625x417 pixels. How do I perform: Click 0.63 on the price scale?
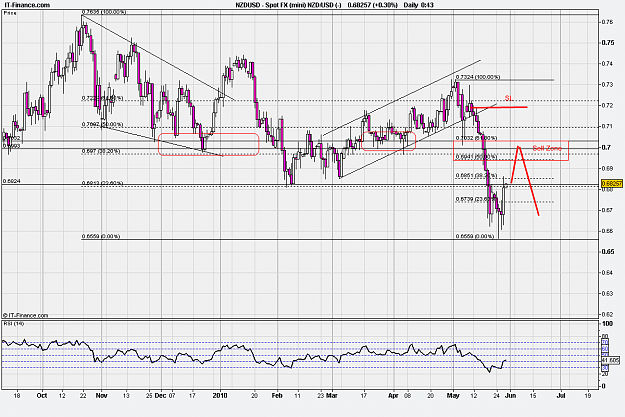pos(607,294)
